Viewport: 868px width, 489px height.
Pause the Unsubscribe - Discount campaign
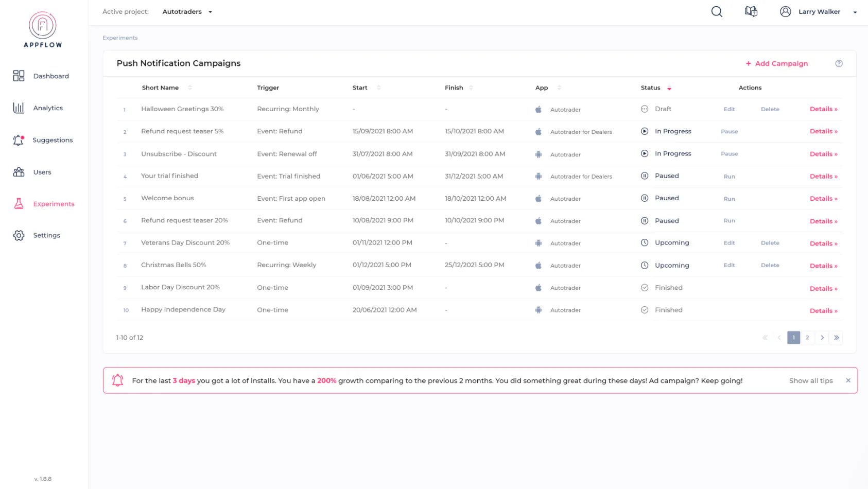pyautogui.click(x=729, y=154)
